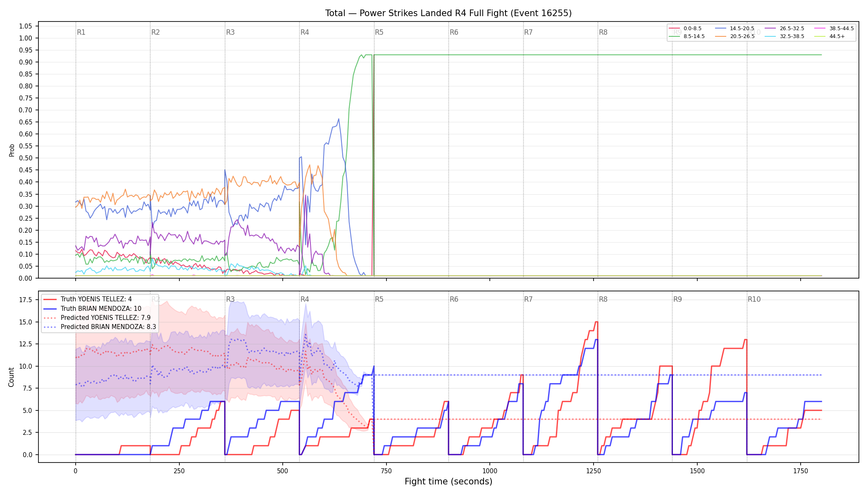Click the '12.5' tick on Count axis
868x496 pixels.
[x=26, y=344]
